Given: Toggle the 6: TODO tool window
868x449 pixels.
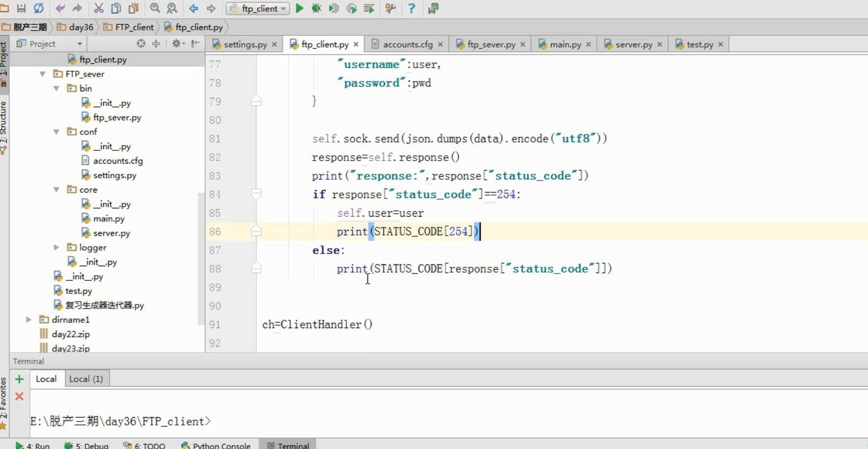Looking at the screenshot, I should coord(144,445).
